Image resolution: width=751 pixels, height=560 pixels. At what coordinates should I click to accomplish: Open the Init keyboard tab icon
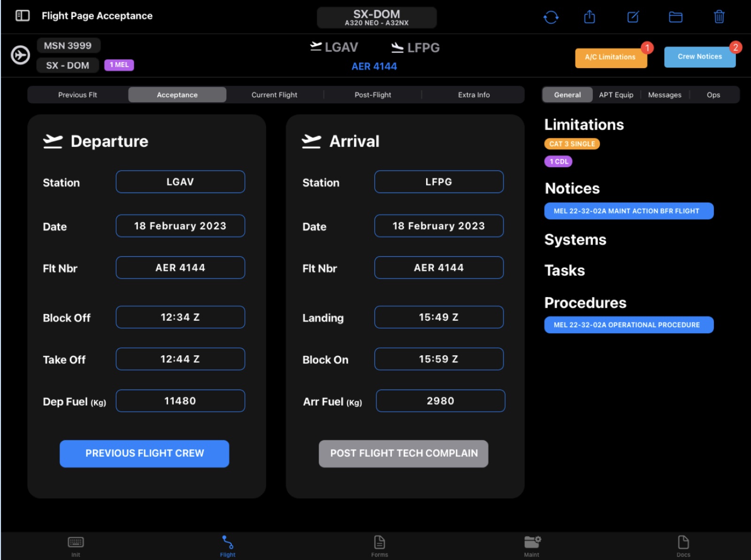pos(76,542)
